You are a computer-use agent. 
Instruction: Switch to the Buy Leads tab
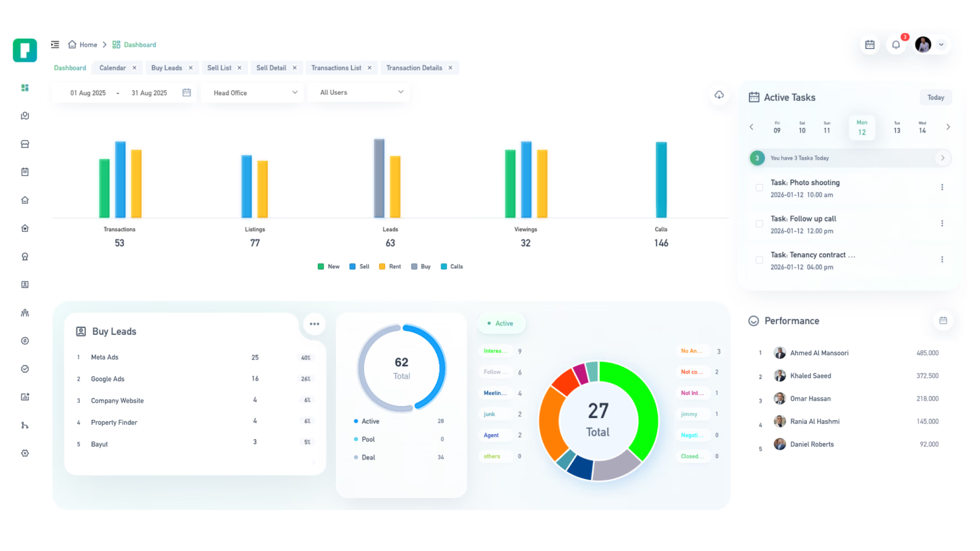(167, 68)
